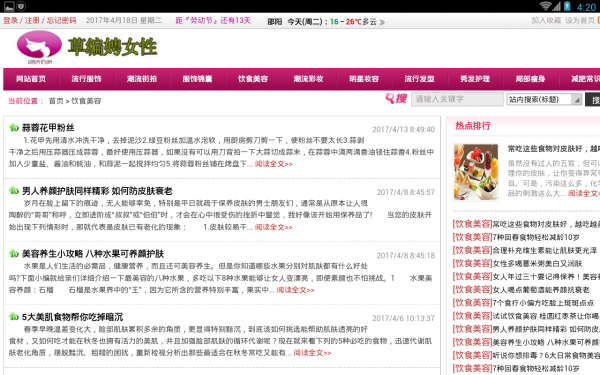Click 饮食美容 in the breadcrumb
Screen dimensions: 600x375
pos(86,101)
